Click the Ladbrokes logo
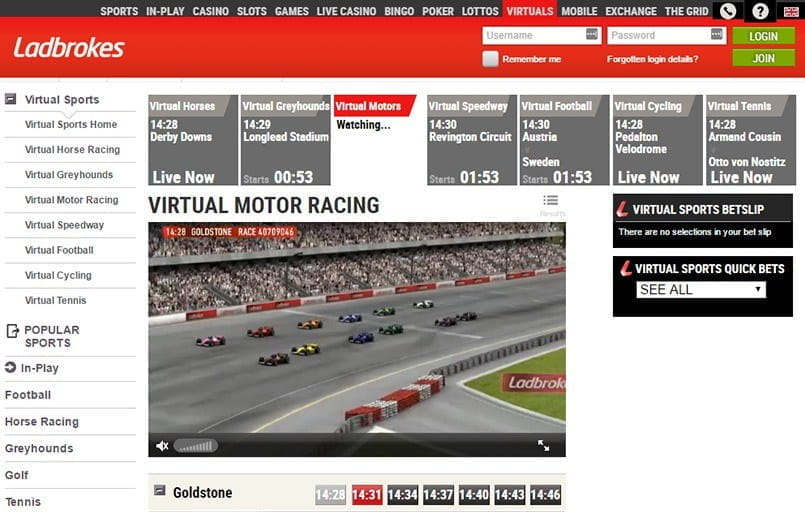The height and width of the screenshot is (512, 805). (69, 48)
